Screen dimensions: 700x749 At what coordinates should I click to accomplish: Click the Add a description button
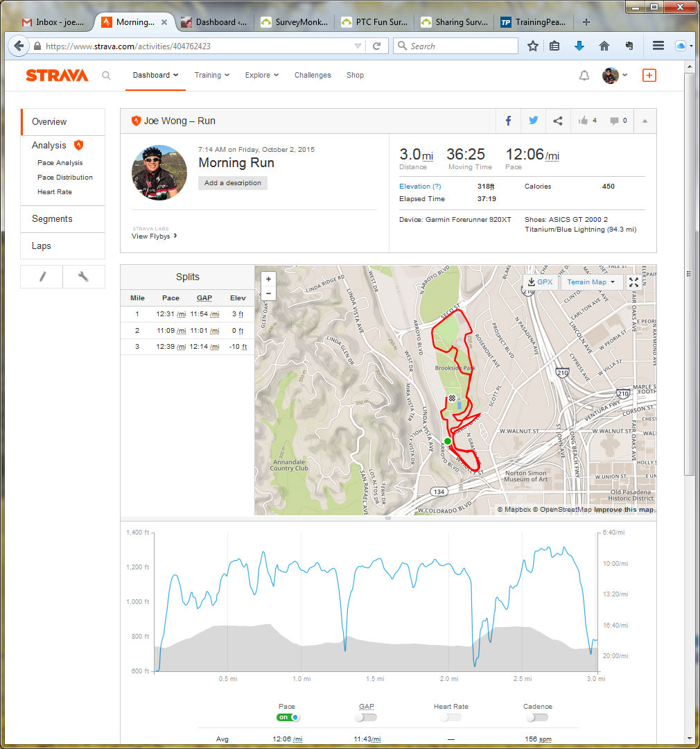233,183
